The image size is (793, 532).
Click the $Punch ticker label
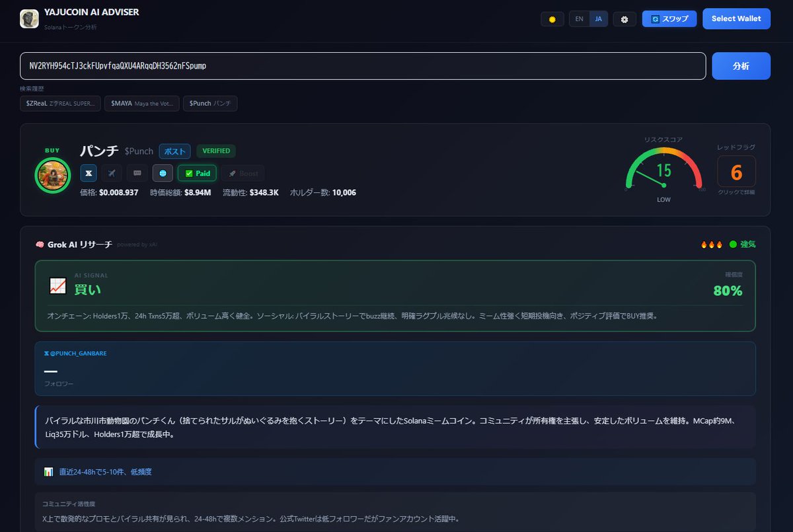coord(139,151)
